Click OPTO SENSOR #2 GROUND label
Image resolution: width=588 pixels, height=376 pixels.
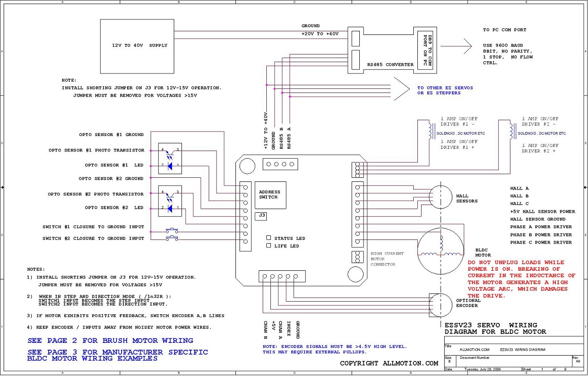(111, 179)
